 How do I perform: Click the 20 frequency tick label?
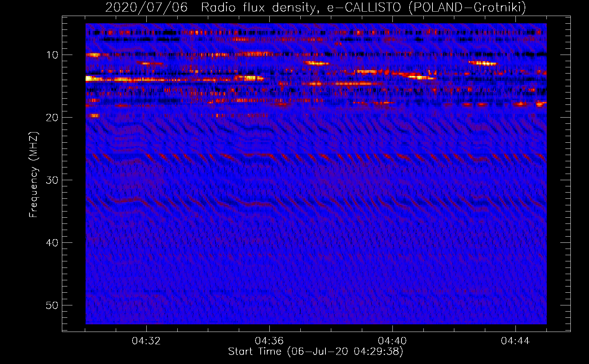[52, 118]
